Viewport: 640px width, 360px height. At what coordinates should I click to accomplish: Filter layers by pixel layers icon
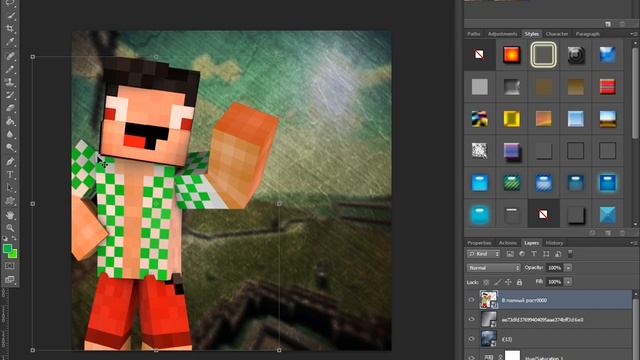click(510, 254)
